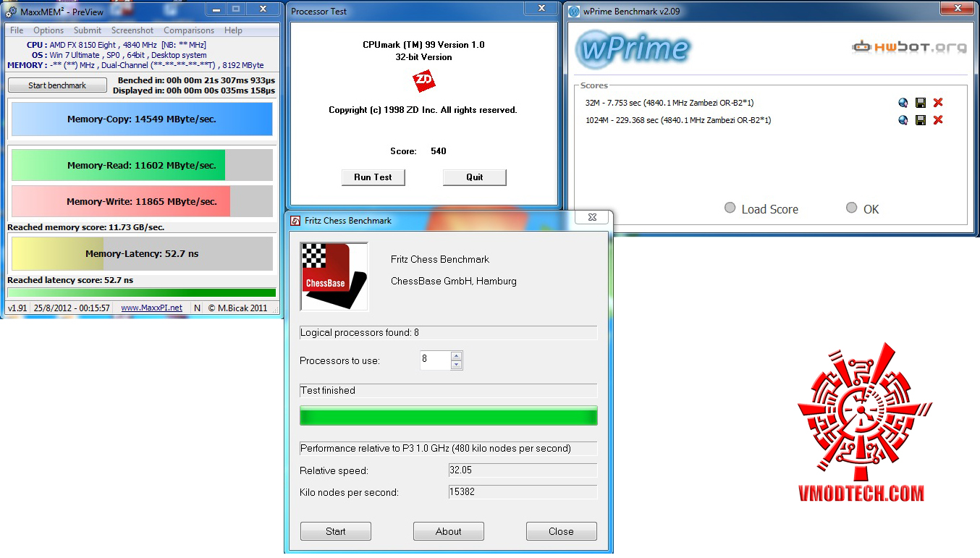
Task: Close the Processor Test window via title bar
Action: (x=540, y=8)
